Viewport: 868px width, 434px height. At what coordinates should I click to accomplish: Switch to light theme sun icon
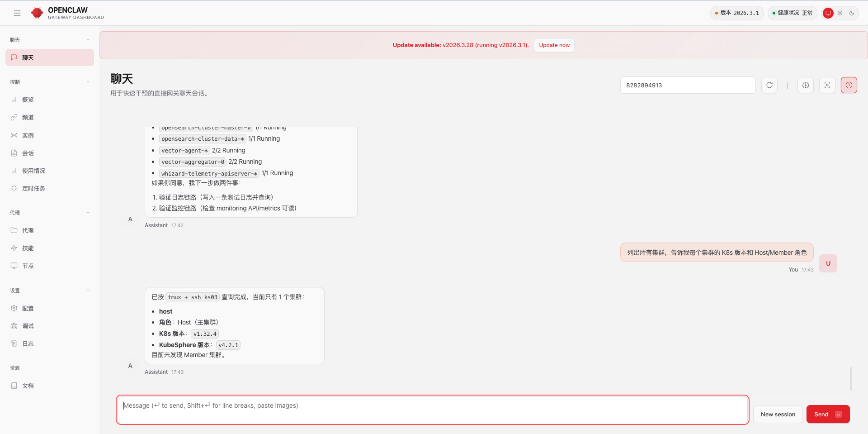coord(840,13)
